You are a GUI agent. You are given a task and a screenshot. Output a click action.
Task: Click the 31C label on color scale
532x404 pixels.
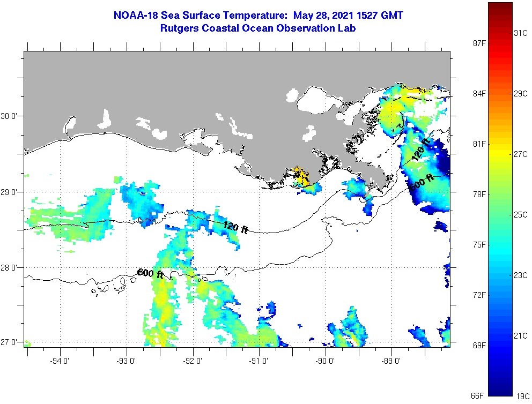tap(520, 33)
